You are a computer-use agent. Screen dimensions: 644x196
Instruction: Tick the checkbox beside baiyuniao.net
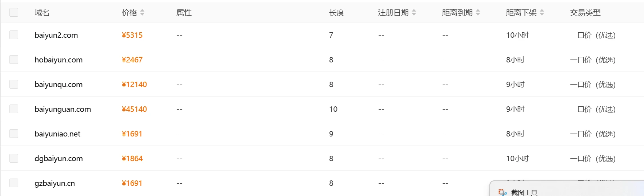tap(14, 134)
